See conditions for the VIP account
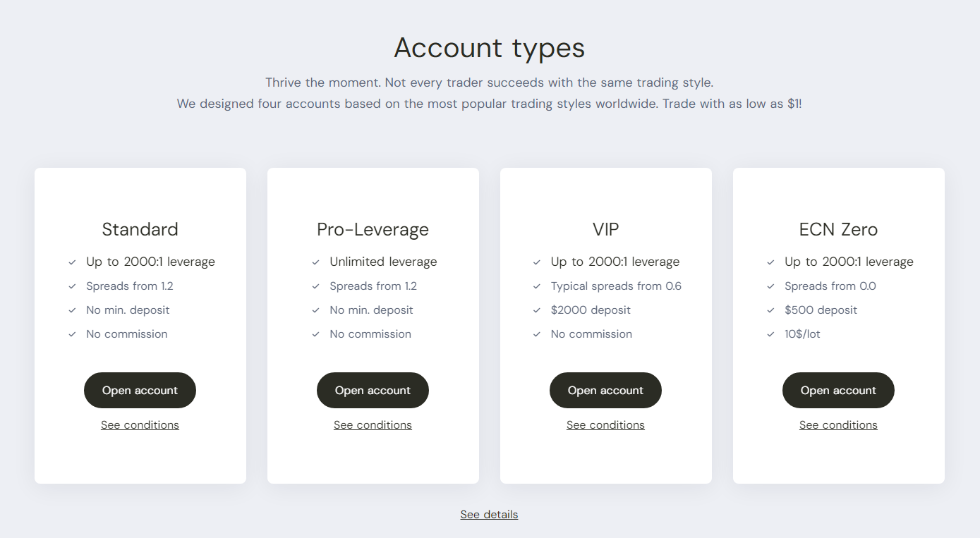 605,425
